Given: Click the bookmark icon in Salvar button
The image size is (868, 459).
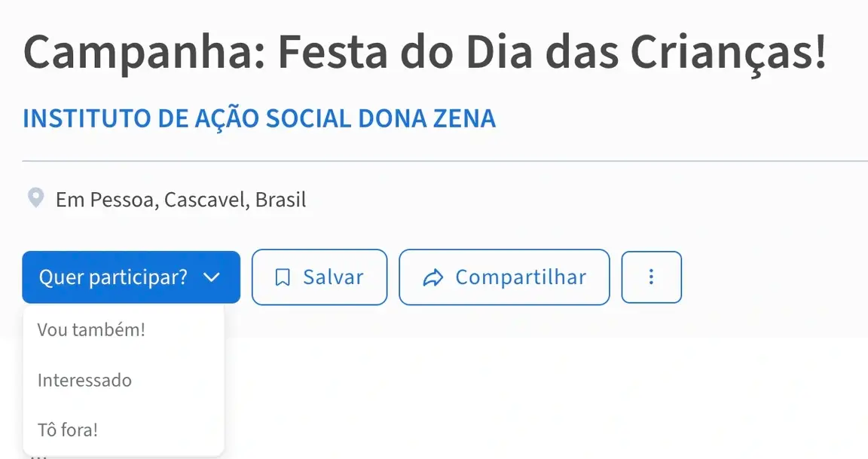Looking at the screenshot, I should pos(283,277).
